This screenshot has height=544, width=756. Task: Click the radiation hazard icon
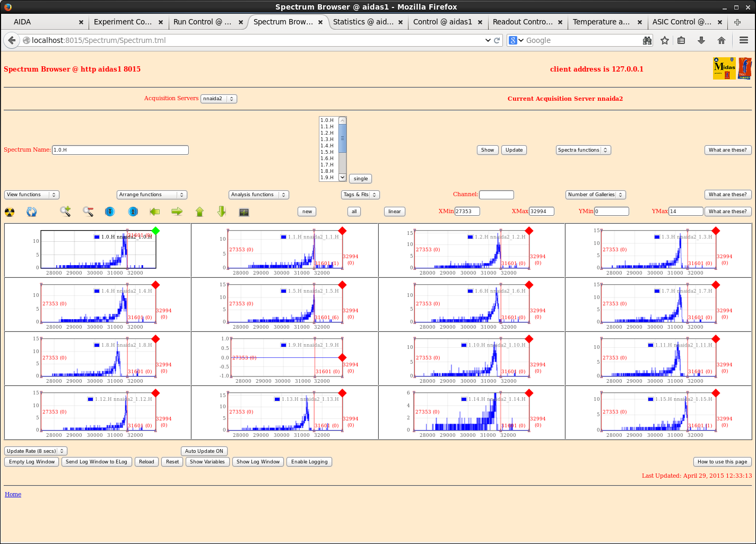click(x=10, y=212)
